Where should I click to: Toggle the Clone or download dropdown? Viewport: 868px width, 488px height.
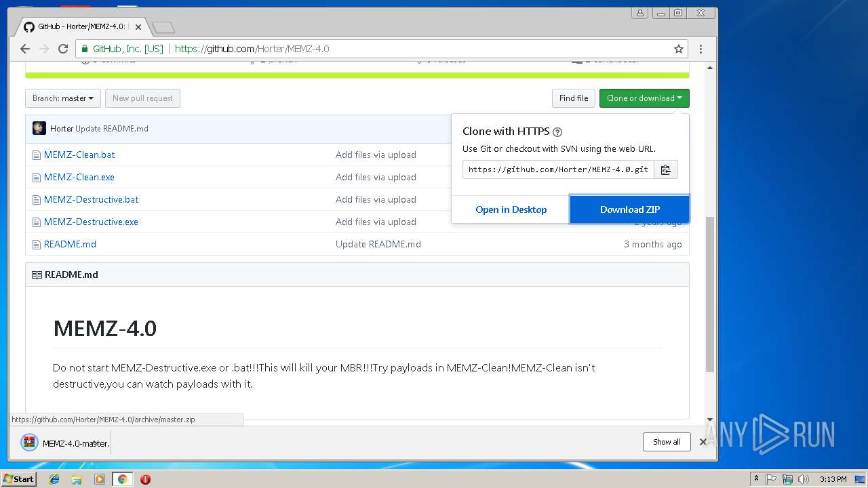coord(644,98)
